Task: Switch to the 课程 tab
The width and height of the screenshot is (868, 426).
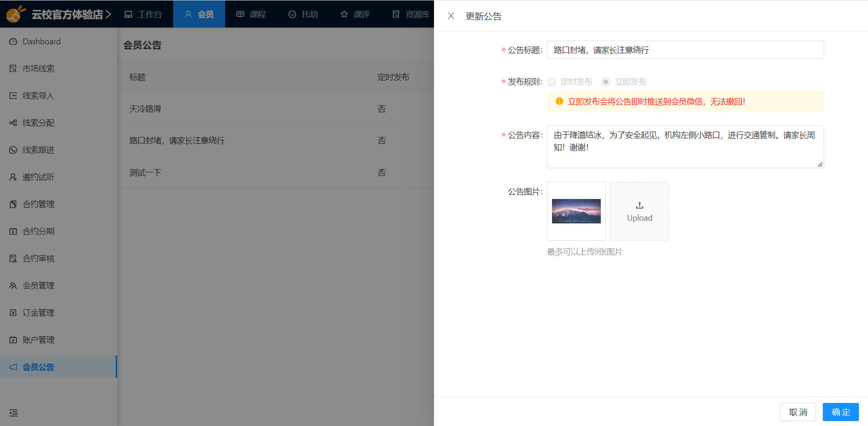Action: click(251, 14)
